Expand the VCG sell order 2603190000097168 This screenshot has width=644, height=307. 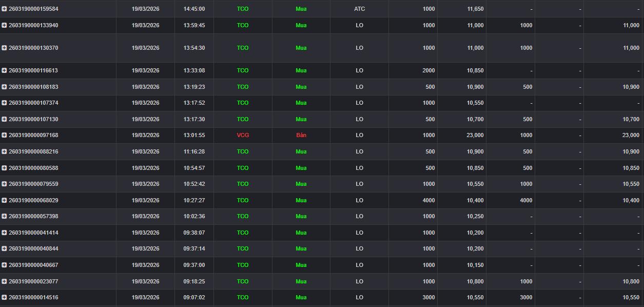4,135
